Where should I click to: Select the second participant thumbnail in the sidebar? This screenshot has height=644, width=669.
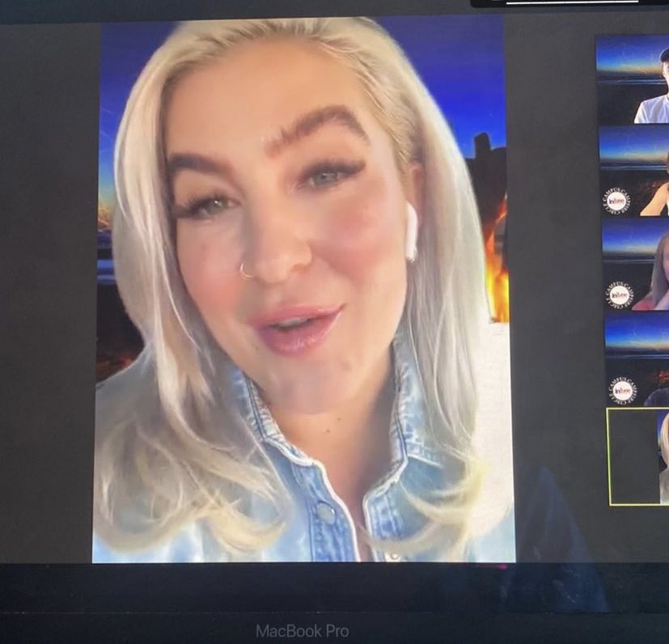tap(634, 172)
